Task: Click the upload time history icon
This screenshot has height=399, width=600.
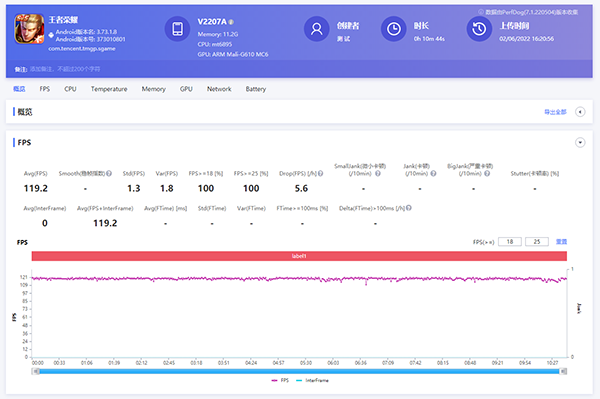Action: (479, 29)
